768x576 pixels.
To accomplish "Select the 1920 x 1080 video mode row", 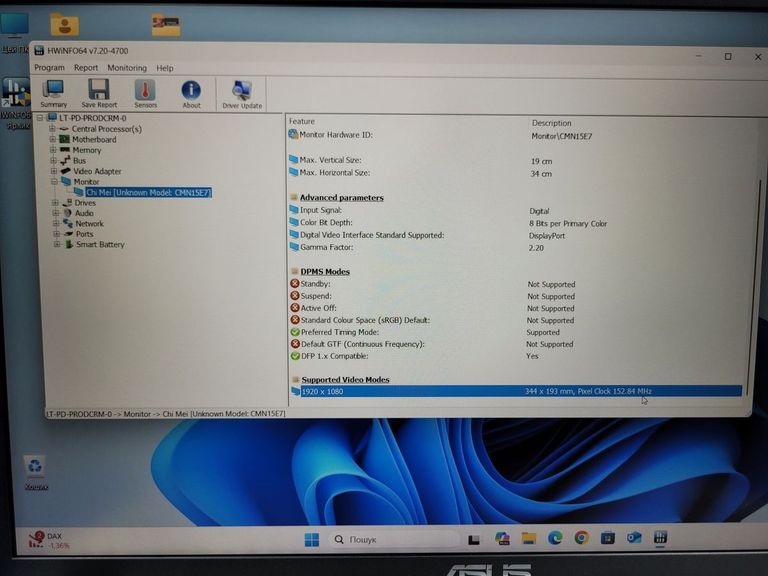I will tap(516, 391).
